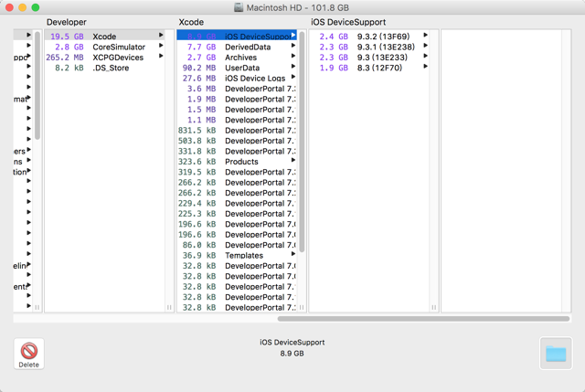Click the 503.8 kB DeveloperPortal entry
This screenshot has width=585, height=392.
pos(237,141)
